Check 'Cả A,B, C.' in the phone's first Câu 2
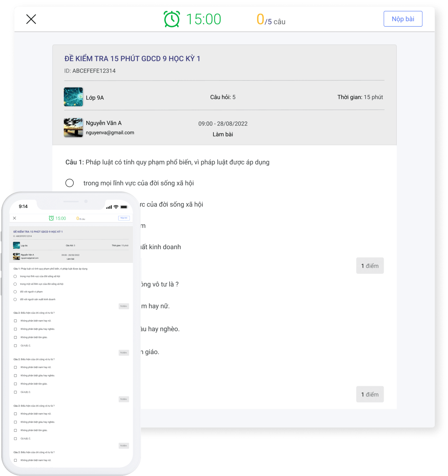This screenshot has height=476, width=448. 16,346
